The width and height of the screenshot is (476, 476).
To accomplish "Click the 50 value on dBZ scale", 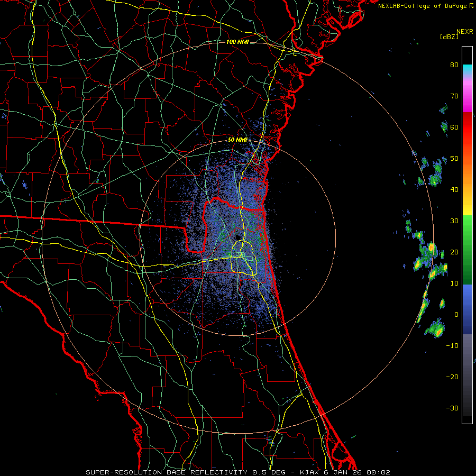I will tap(454, 159).
